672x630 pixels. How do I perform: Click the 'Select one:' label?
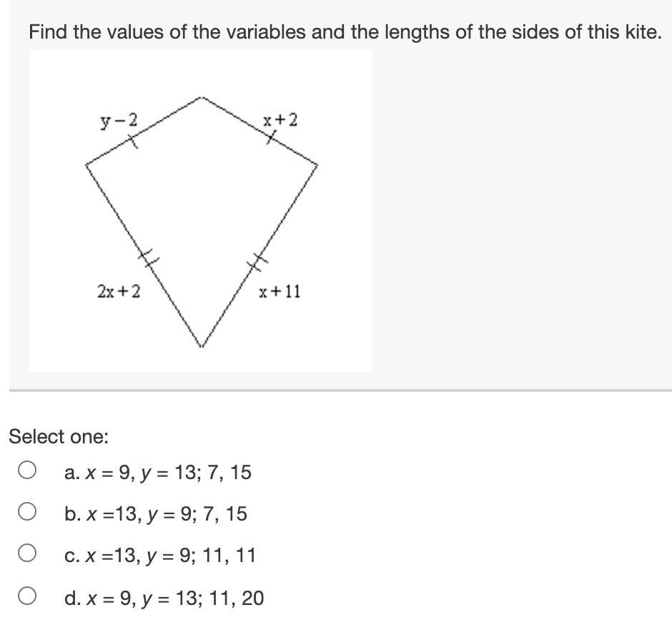click(59, 437)
